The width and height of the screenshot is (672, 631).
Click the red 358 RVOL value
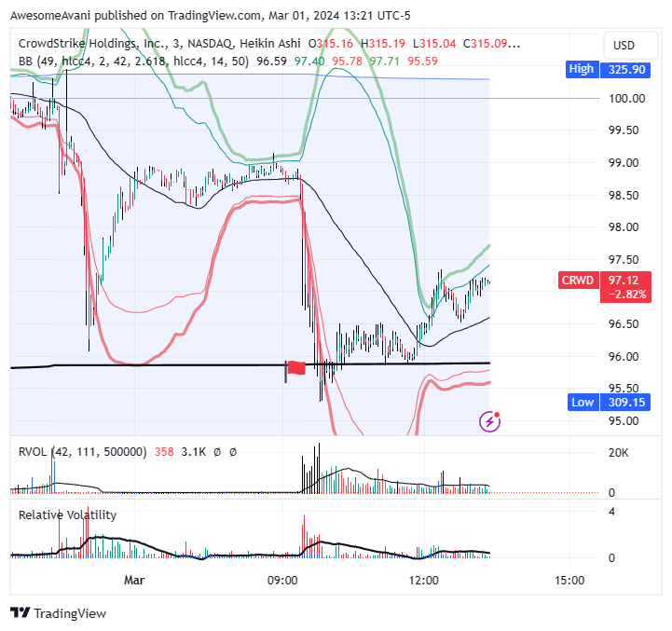point(164,452)
